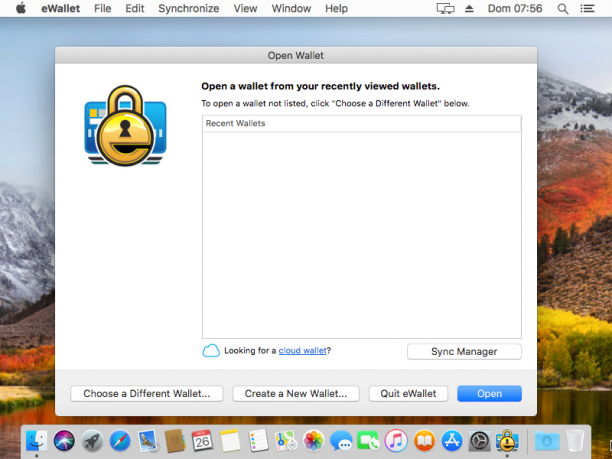Open Notification Center list icon

tap(587, 8)
